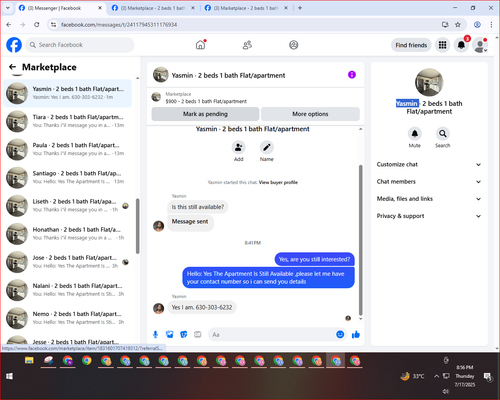Open Paula conversation in list
This screenshot has height=400, width=500.
tap(67, 149)
